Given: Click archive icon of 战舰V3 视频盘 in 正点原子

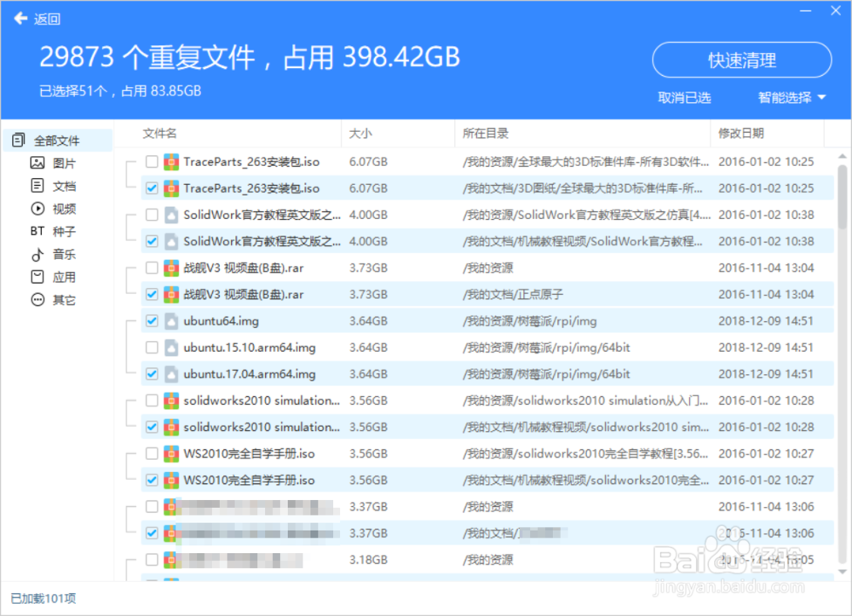Looking at the screenshot, I should [171, 295].
